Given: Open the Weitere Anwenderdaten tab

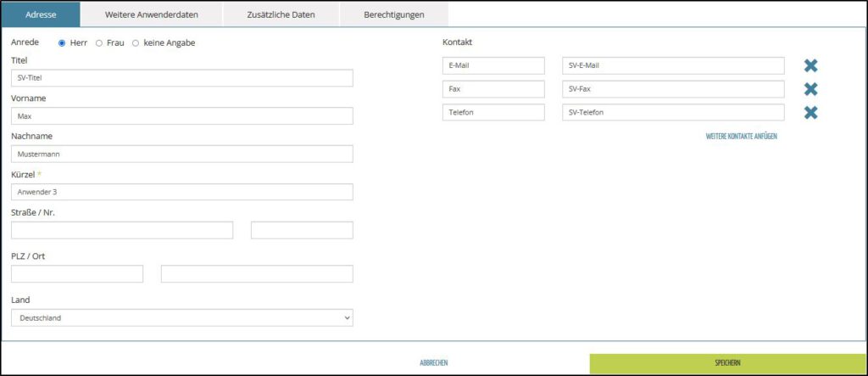Looking at the screenshot, I should (152, 14).
